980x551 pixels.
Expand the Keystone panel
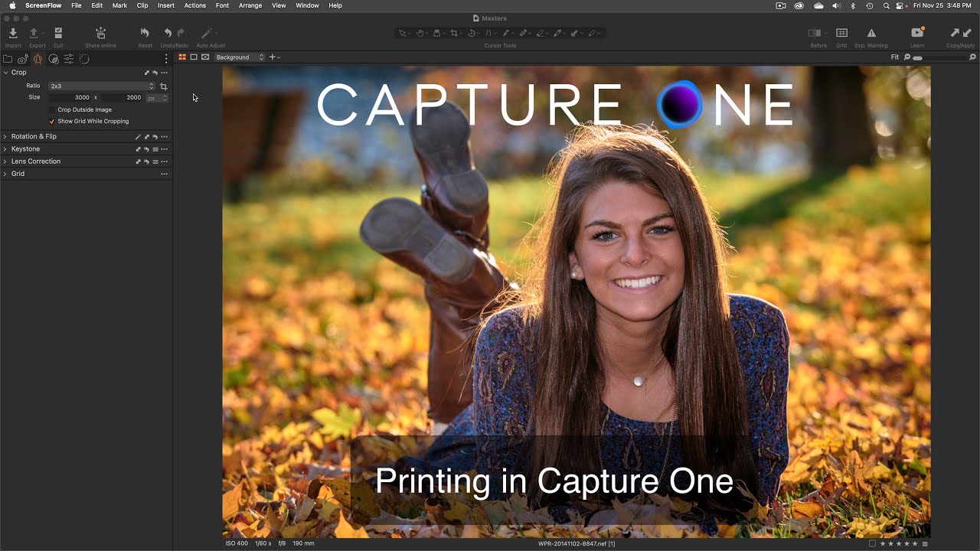5,149
